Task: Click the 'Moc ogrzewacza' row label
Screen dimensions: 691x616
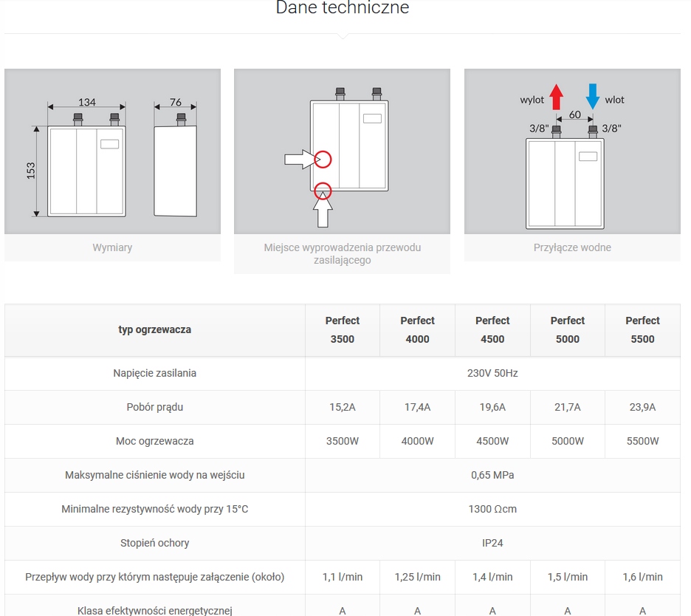Action: pos(155,441)
